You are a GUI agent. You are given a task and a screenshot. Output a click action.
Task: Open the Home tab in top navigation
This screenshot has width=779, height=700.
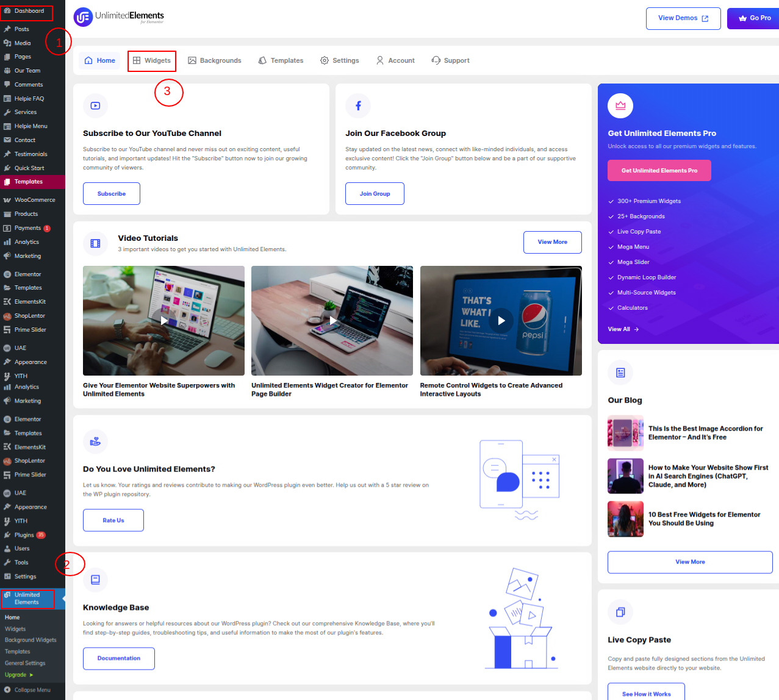(100, 60)
